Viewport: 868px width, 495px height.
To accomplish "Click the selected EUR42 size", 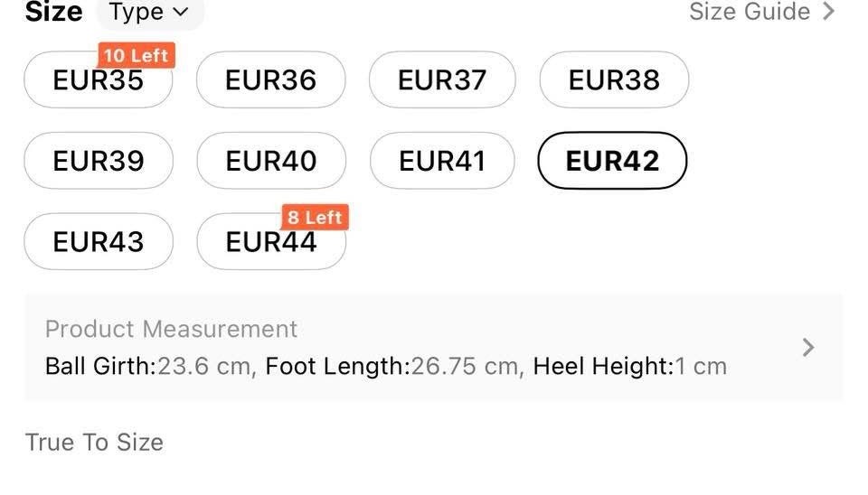I will pos(612,161).
